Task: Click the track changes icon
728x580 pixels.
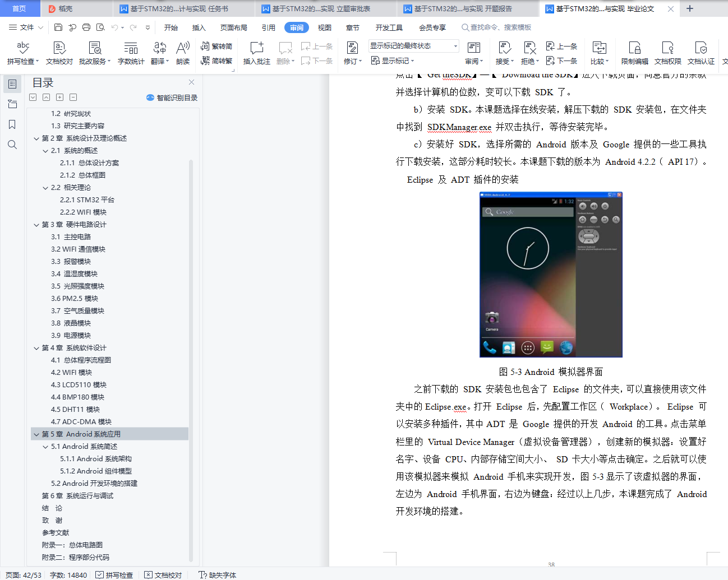Action: click(x=352, y=48)
